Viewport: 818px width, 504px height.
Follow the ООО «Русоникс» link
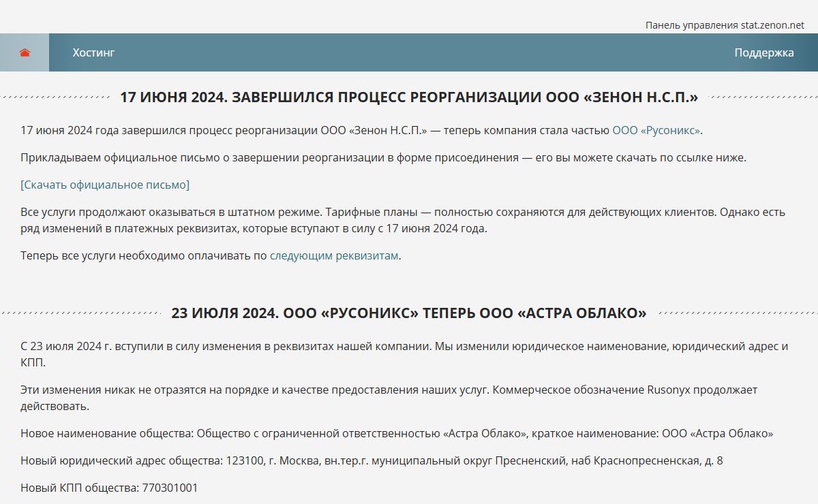pos(656,130)
